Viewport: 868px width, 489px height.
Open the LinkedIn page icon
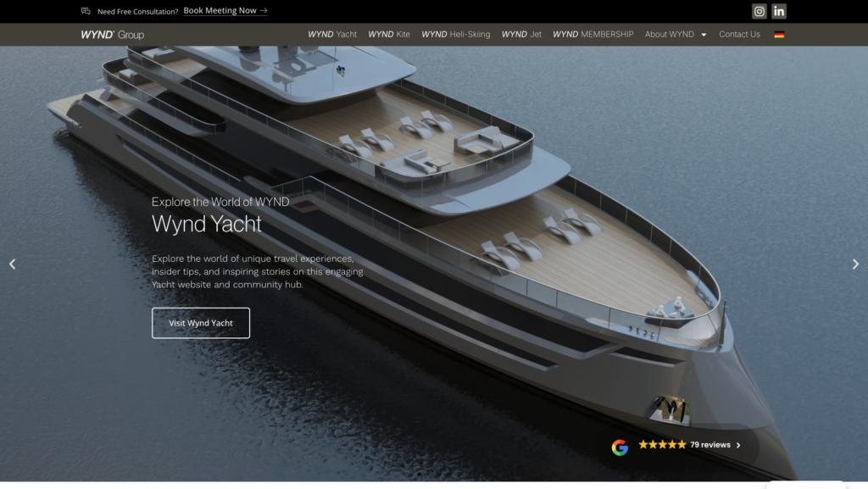click(x=779, y=11)
